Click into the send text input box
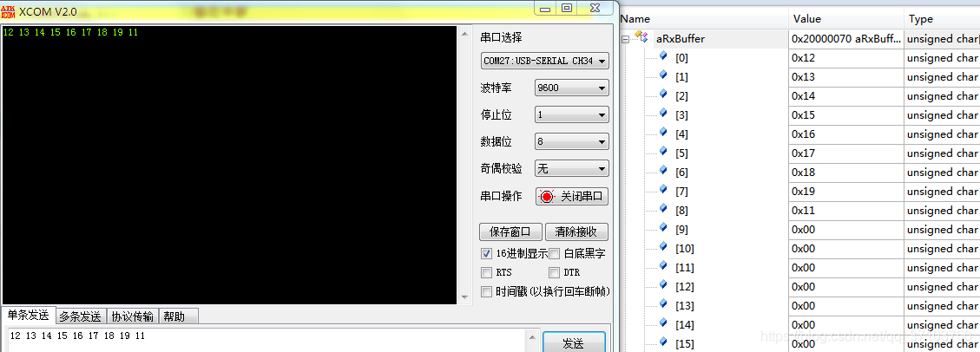 click(x=266, y=340)
